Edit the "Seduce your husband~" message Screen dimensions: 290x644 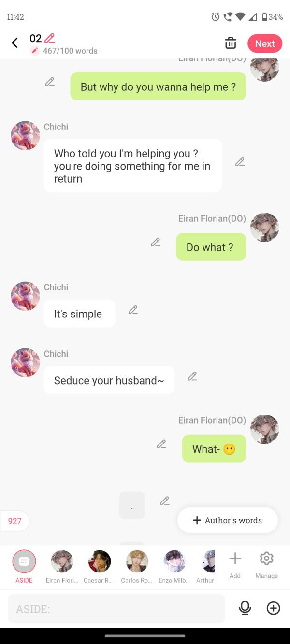click(x=192, y=376)
